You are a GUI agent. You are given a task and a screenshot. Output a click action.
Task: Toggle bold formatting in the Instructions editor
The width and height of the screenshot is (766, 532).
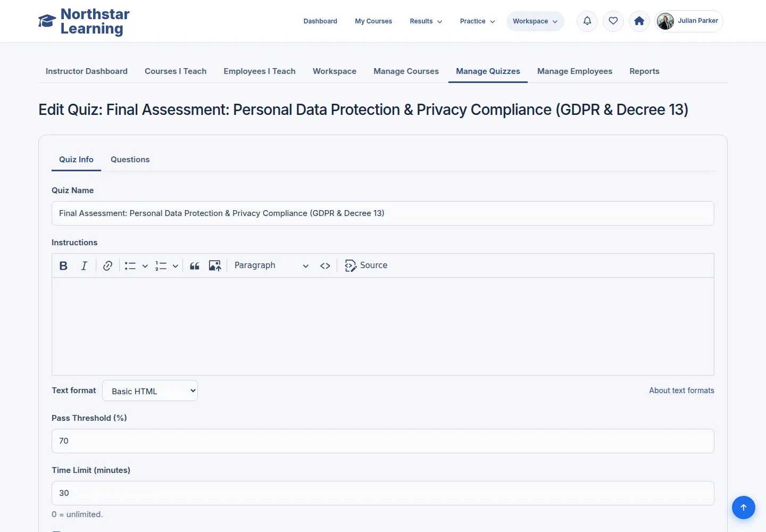[x=63, y=265]
